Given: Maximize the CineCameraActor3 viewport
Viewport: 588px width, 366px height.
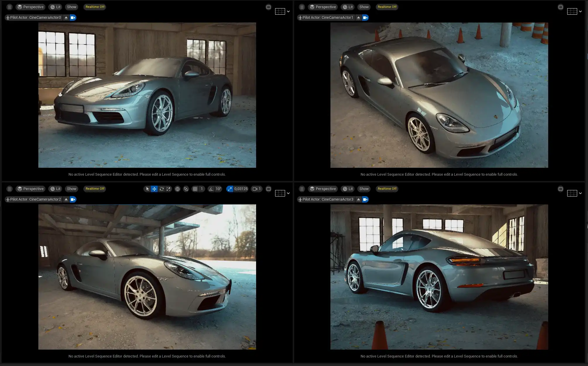Looking at the screenshot, I should pos(560,189).
